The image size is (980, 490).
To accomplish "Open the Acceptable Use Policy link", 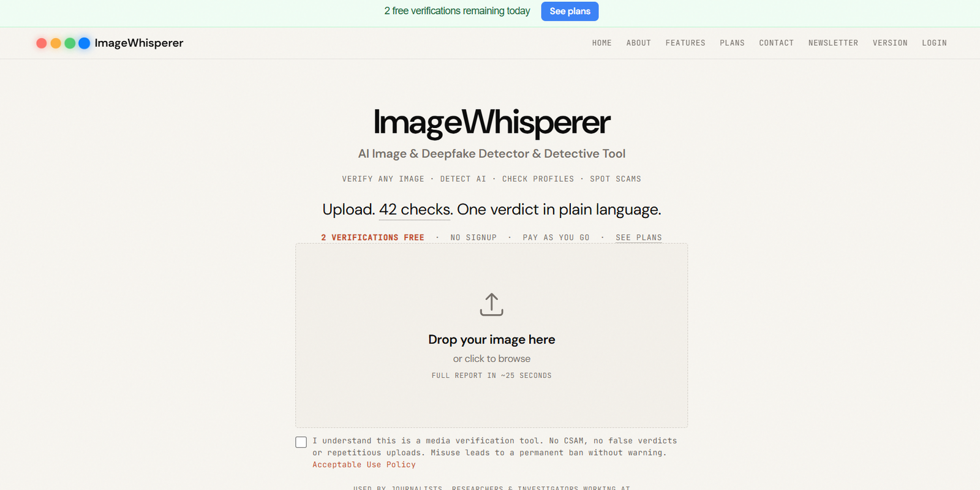I will click(364, 465).
